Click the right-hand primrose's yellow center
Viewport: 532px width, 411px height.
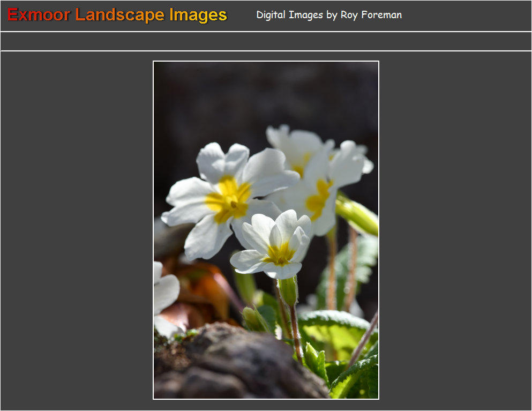319,198
